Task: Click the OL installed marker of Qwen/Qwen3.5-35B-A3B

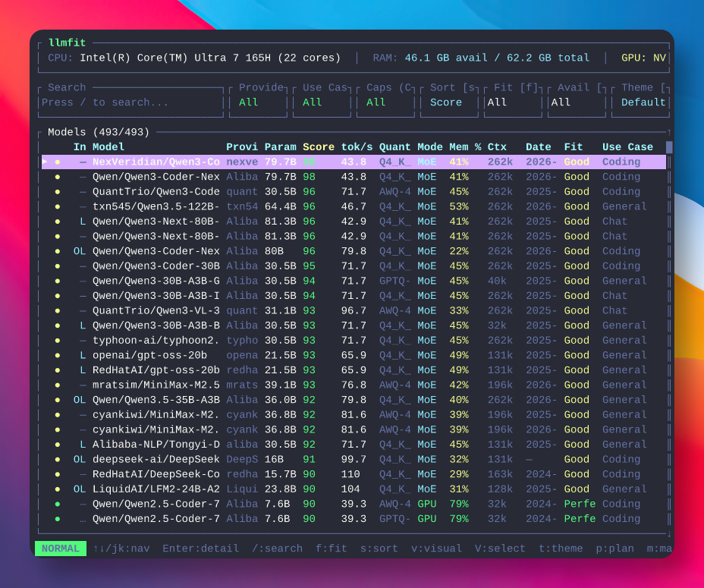Action: [80, 400]
